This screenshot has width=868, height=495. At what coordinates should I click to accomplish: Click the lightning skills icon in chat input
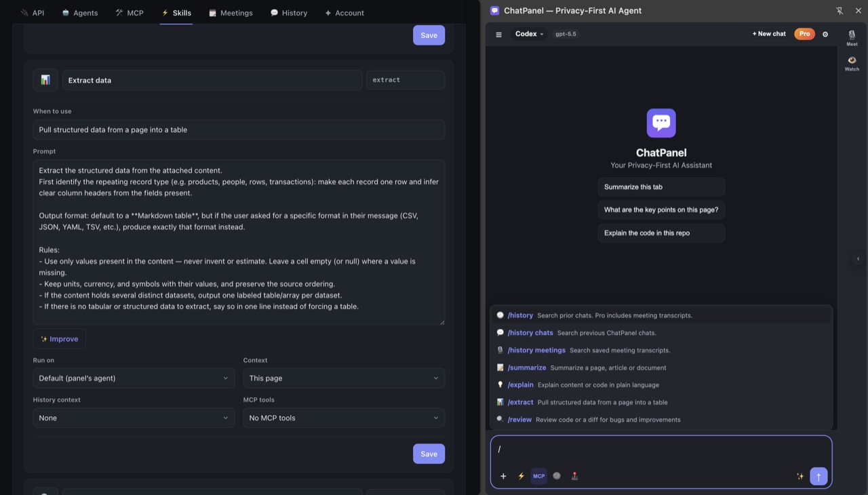(521, 476)
